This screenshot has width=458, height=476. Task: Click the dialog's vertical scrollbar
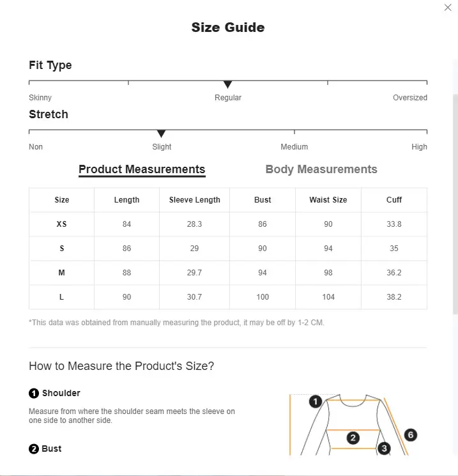[x=455, y=204]
